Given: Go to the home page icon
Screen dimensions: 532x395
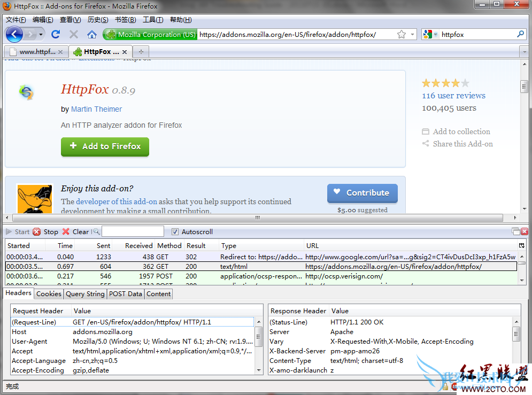Looking at the screenshot, I should click(91, 34).
